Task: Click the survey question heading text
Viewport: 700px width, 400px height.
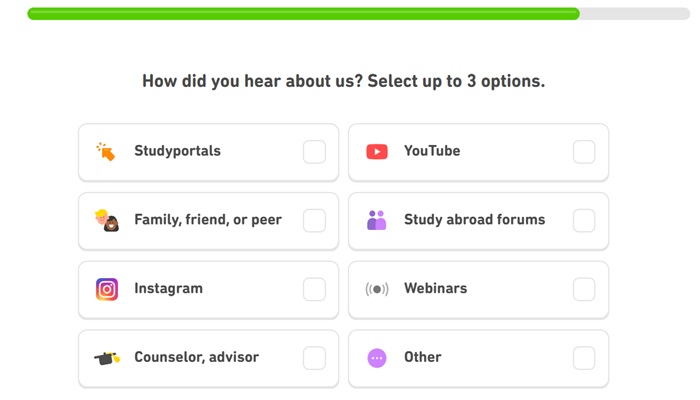Action: (x=343, y=82)
